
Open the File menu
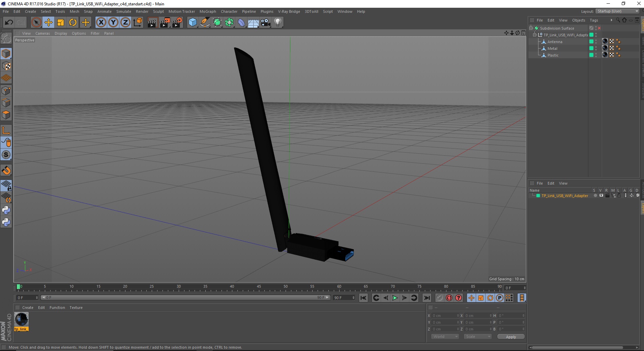coord(6,11)
